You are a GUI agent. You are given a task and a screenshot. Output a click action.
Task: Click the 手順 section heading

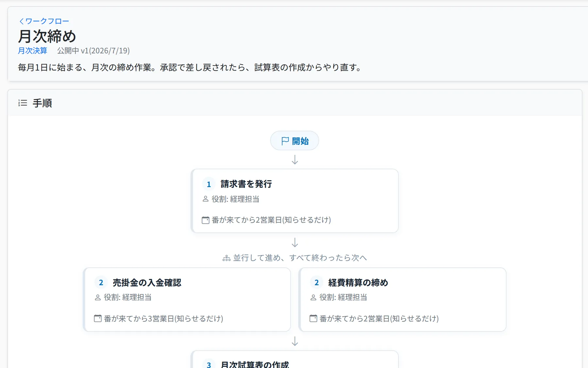pos(42,103)
